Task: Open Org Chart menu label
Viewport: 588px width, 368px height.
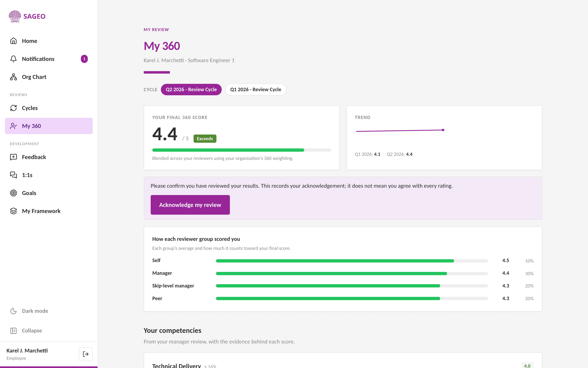Action: [x=34, y=77]
